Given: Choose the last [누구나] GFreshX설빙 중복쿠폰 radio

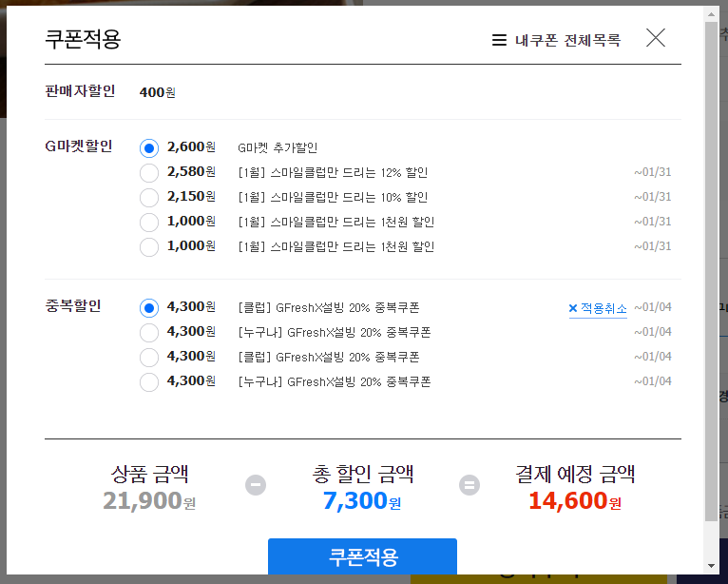Looking at the screenshot, I should pyautogui.click(x=149, y=382).
